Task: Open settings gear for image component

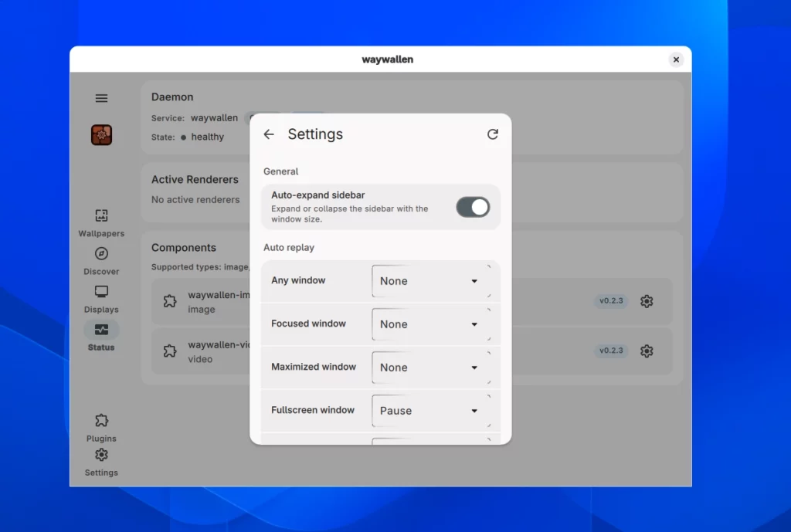Action: click(x=647, y=301)
